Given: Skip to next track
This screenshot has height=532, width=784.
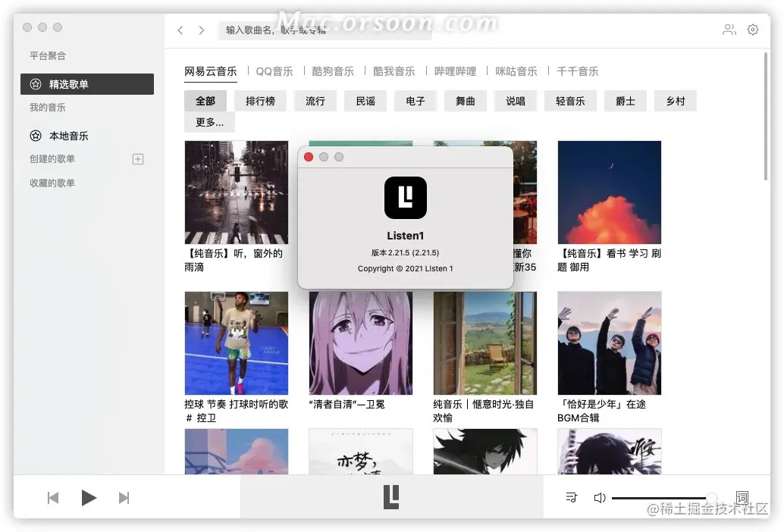Looking at the screenshot, I should pos(124,498).
